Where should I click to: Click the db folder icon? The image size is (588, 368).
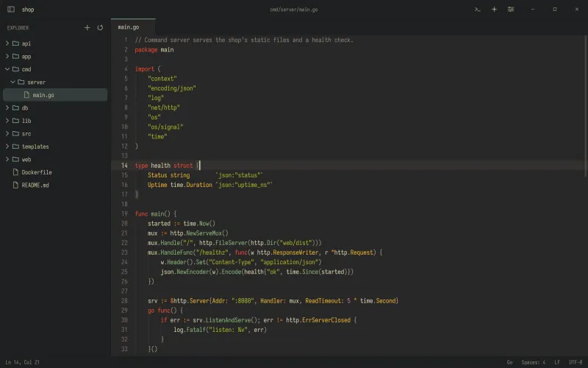pos(15,107)
